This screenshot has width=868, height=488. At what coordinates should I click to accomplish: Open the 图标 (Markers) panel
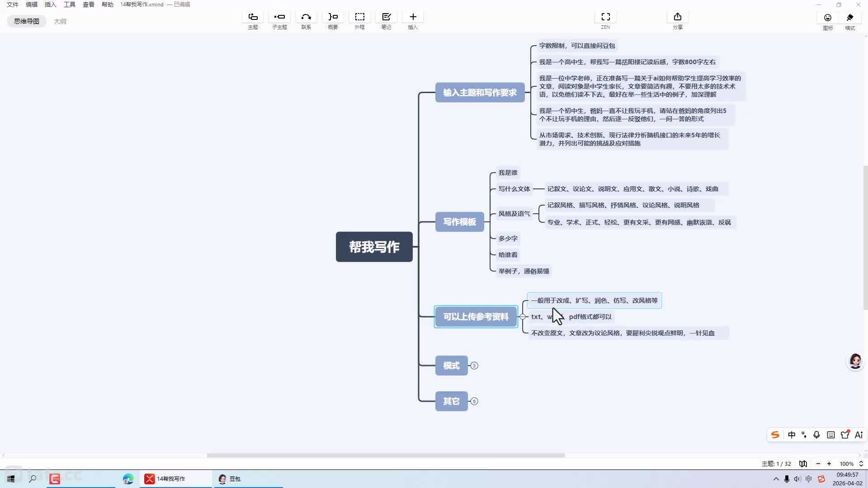(827, 18)
